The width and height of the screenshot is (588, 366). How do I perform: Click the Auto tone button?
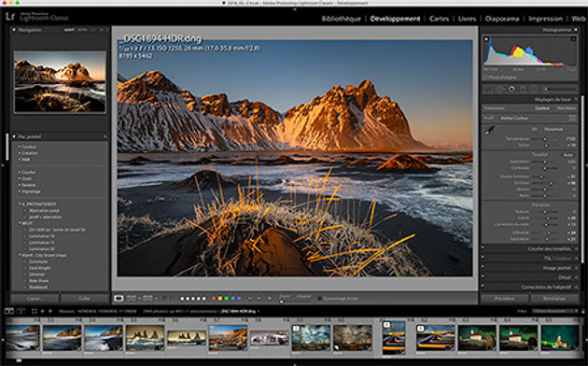point(567,154)
